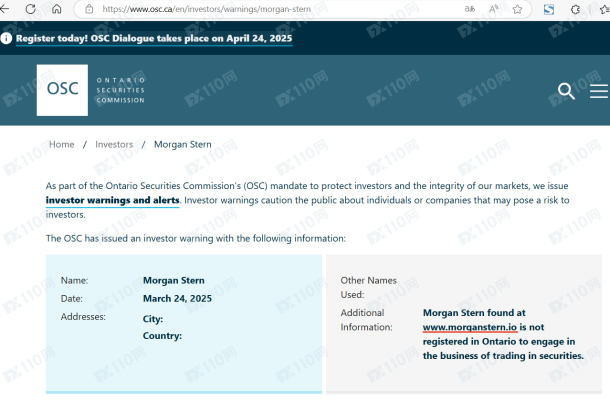The height and width of the screenshot is (401, 610).
Task: Click the info icon on banner
Action: coord(6,38)
